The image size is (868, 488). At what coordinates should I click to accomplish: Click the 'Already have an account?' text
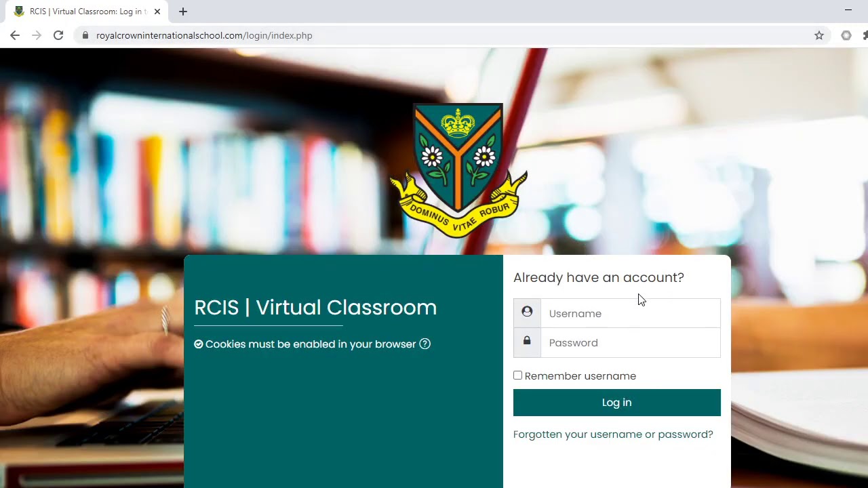click(599, 277)
